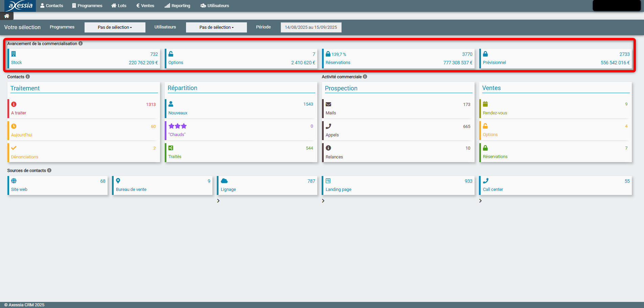Click info icon beside Activité commerciale
Image resolution: width=644 pixels, height=308 pixels.
point(365,76)
